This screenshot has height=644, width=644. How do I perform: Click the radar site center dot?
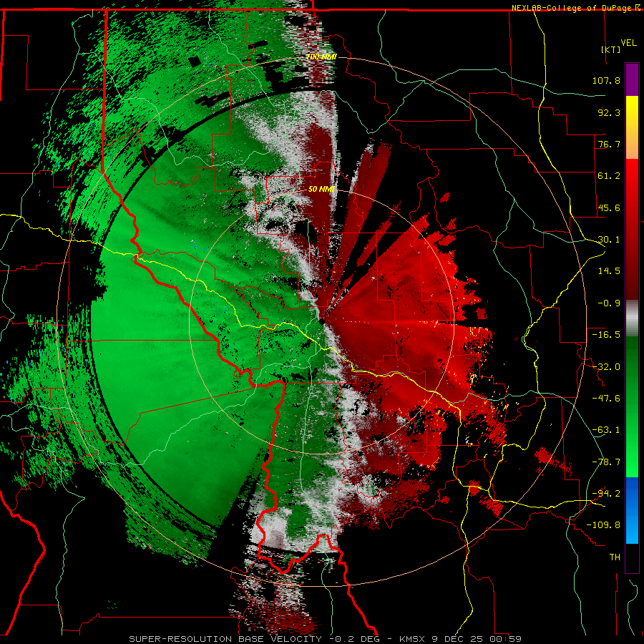tap(321, 321)
